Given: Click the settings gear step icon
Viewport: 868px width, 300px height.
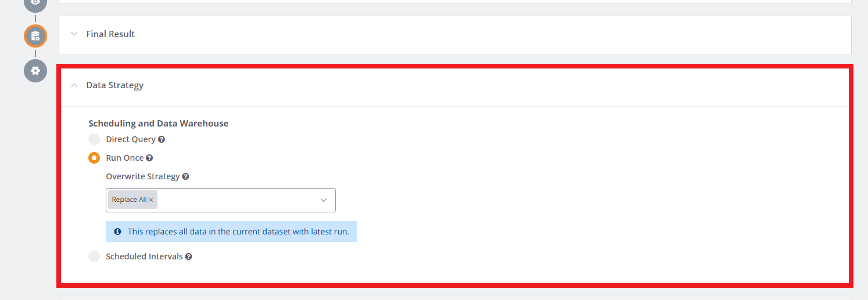Looking at the screenshot, I should point(35,71).
